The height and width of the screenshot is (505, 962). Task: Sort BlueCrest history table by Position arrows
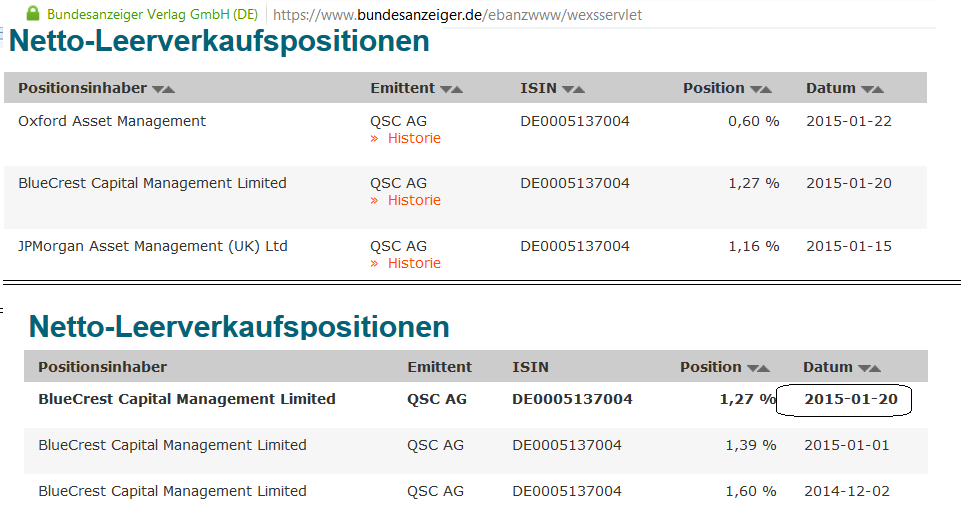click(758, 368)
